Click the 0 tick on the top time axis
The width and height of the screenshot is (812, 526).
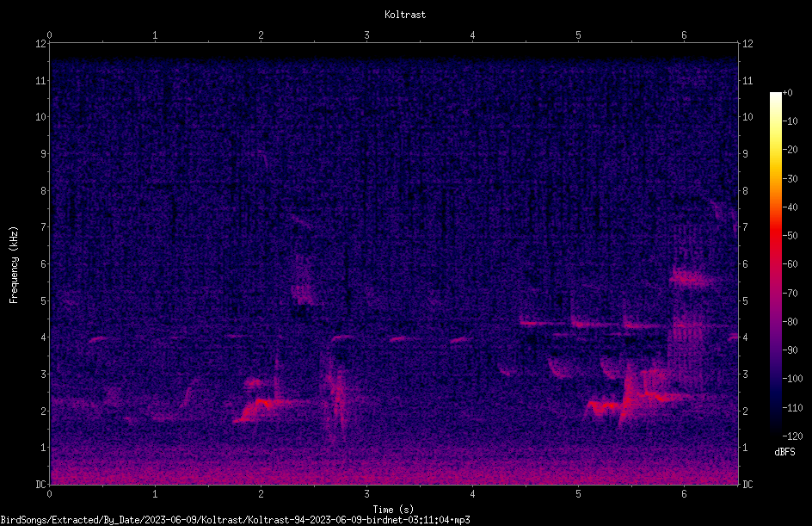point(49,35)
